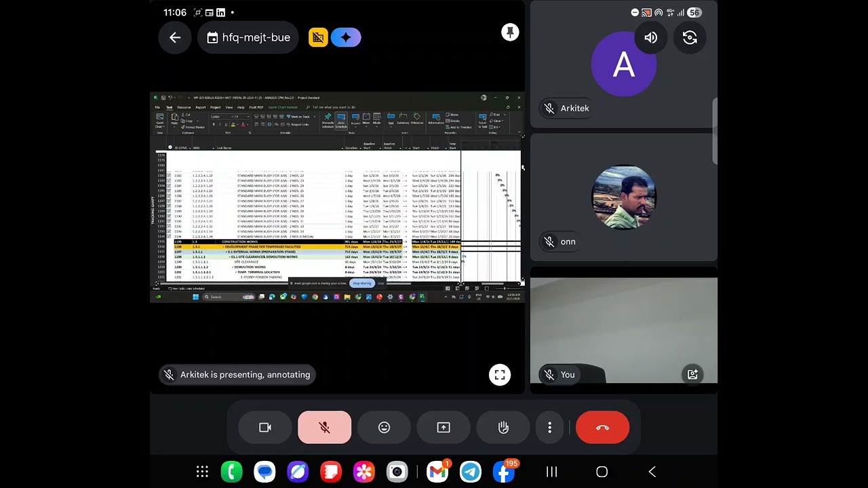Select the onn participant video tile
The image size is (868, 488).
pos(624,197)
